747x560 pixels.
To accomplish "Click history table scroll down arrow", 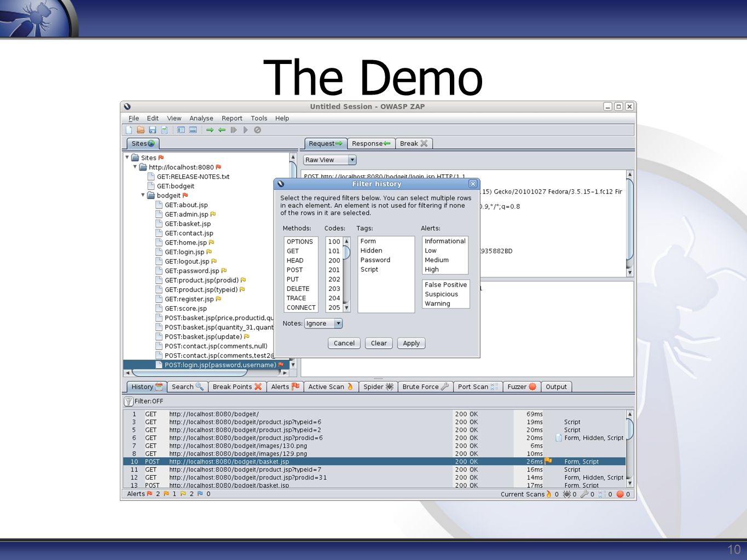I will pos(629,483).
